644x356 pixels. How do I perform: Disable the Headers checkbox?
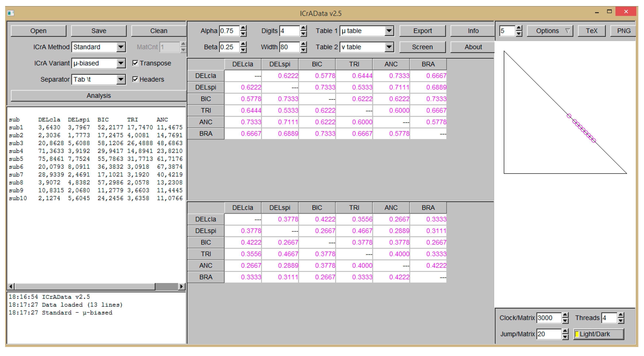pyautogui.click(x=135, y=79)
